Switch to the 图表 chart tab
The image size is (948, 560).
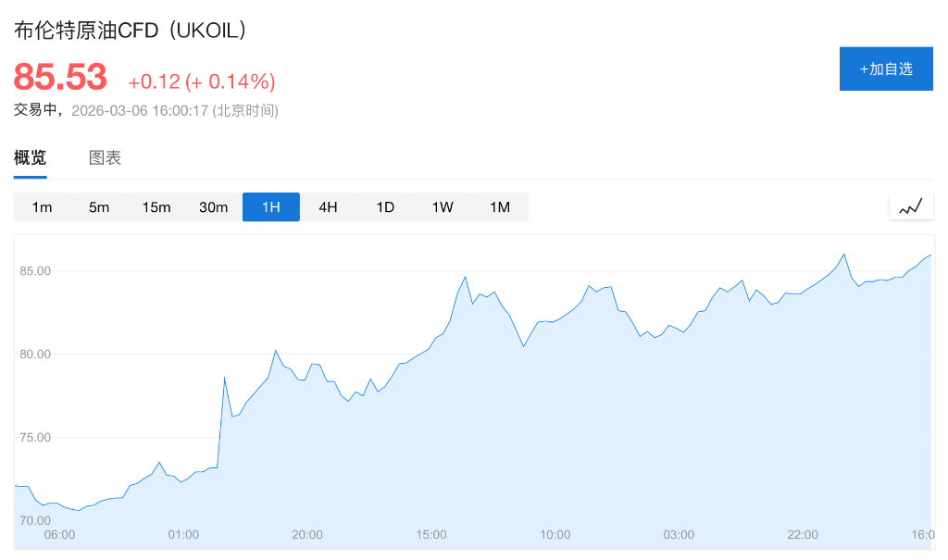(x=105, y=158)
